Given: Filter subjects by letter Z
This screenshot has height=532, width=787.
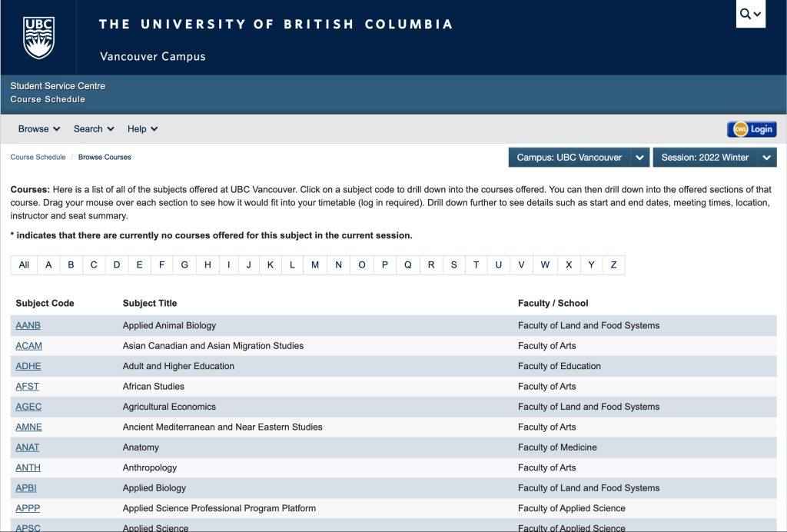Looking at the screenshot, I should (613, 265).
